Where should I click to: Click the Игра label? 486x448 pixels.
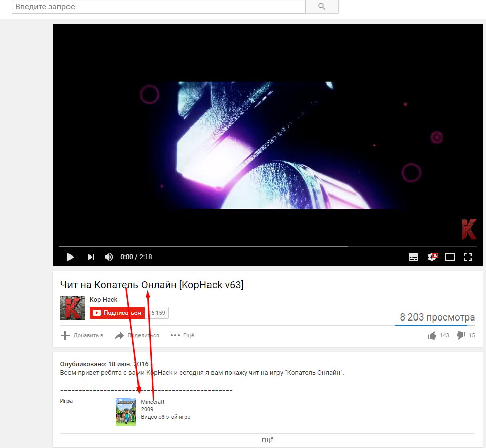click(x=66, y=401)
